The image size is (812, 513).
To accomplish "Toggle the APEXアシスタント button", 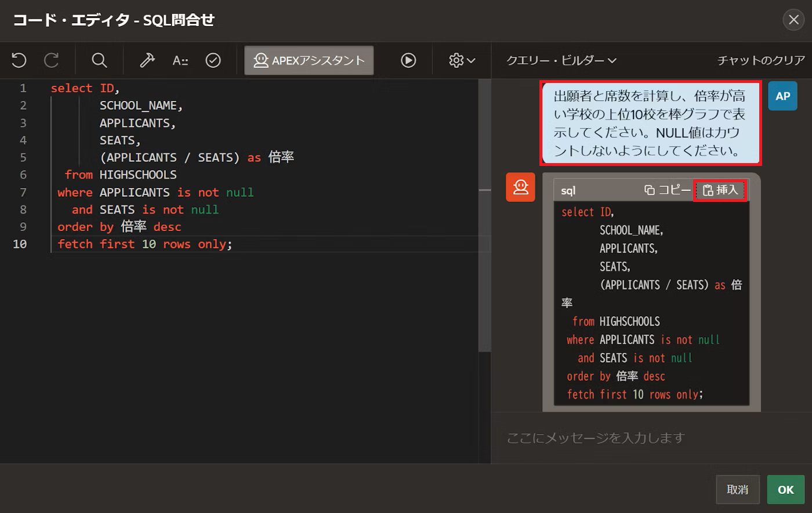I will 309,60.
